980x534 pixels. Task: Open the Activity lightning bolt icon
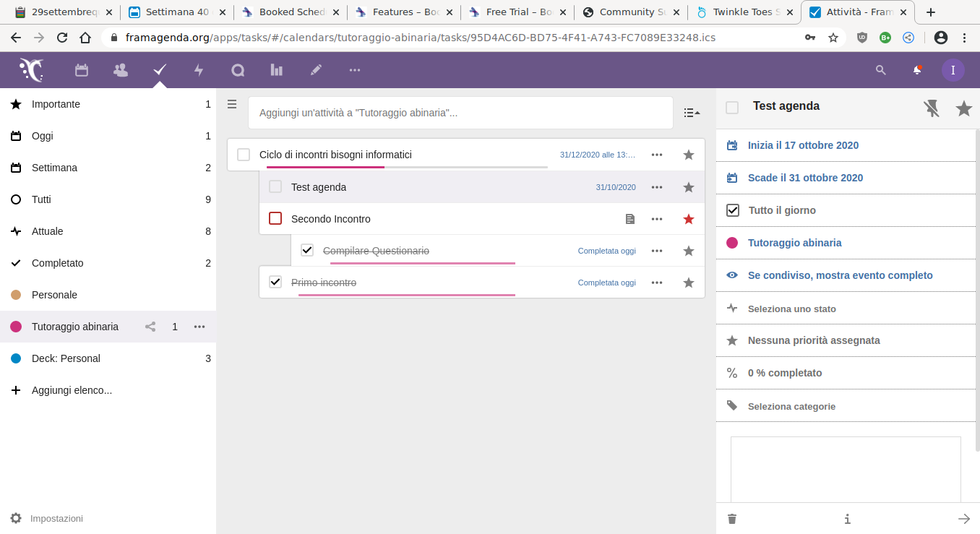point(199,70)
